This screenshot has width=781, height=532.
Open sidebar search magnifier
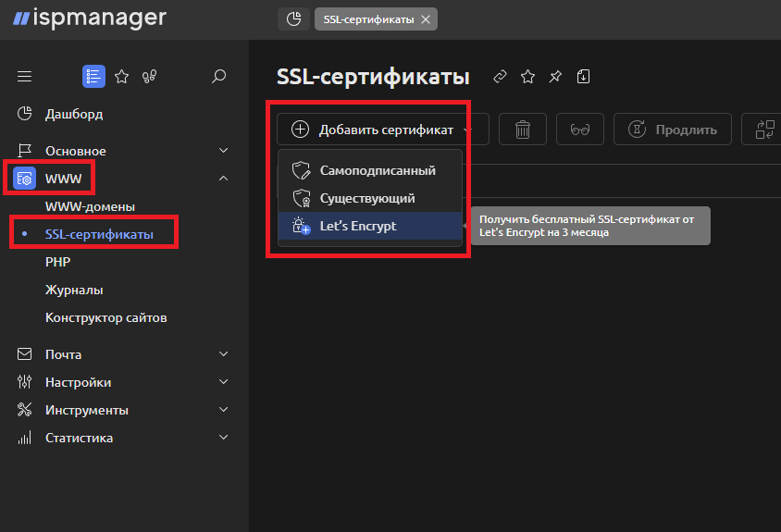[x=218, y=76]
